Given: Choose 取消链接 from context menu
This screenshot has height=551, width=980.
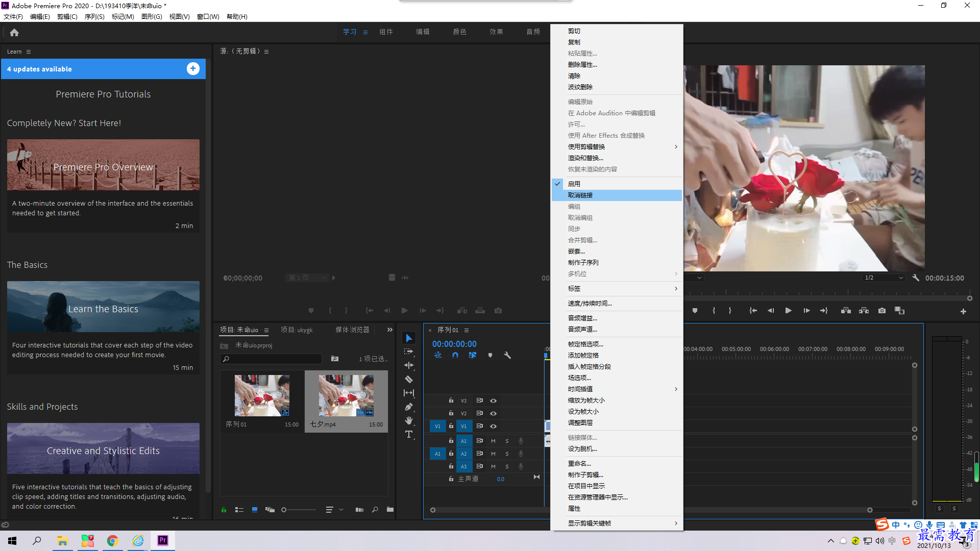Looking at the screenshot, I should click(x=617, y=195).
